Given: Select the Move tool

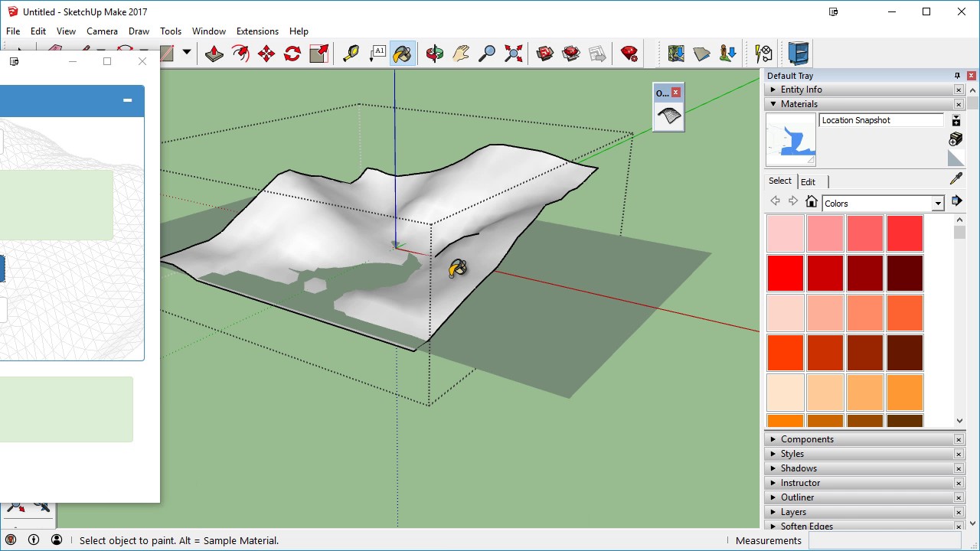Looking at the screenshot, I should pyautogui.click(x=266, y=54).
